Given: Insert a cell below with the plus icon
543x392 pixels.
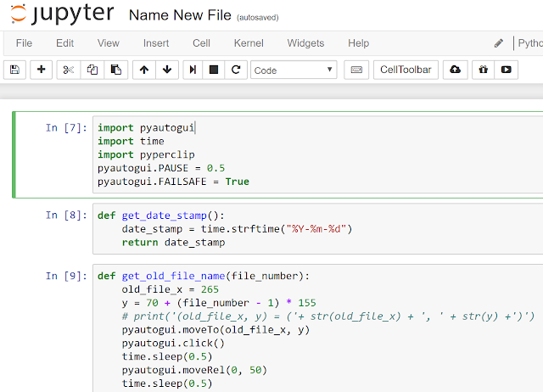Looking at the screenshot, I should 41,70.
